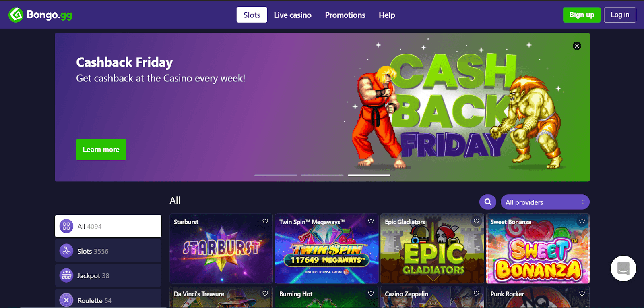This screenshot has height=308, width=644.
Task: Select the Roulette category icon
Action: click(66, 300)
